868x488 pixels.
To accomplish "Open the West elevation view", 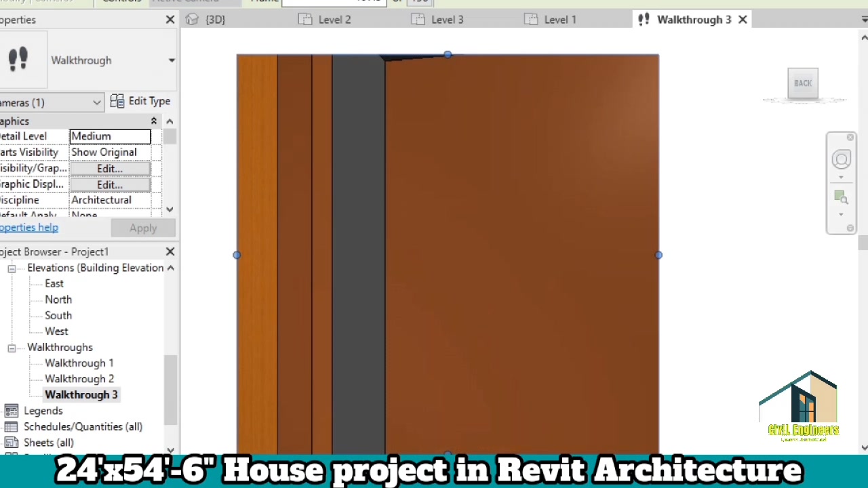I will 56,331.
